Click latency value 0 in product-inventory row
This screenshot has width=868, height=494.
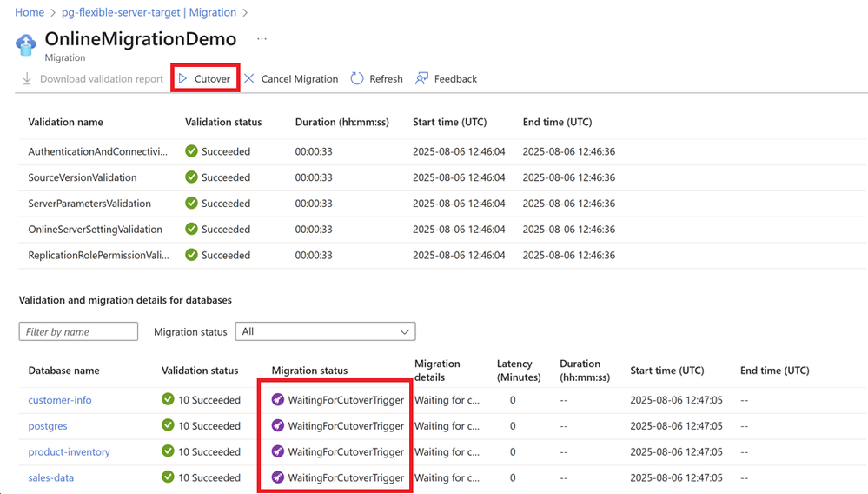click(x=513, y=452)
